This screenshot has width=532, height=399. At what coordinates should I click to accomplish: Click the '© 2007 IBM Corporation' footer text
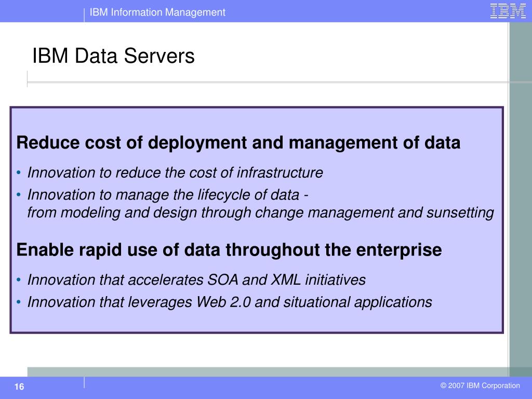tap(480, 385)
